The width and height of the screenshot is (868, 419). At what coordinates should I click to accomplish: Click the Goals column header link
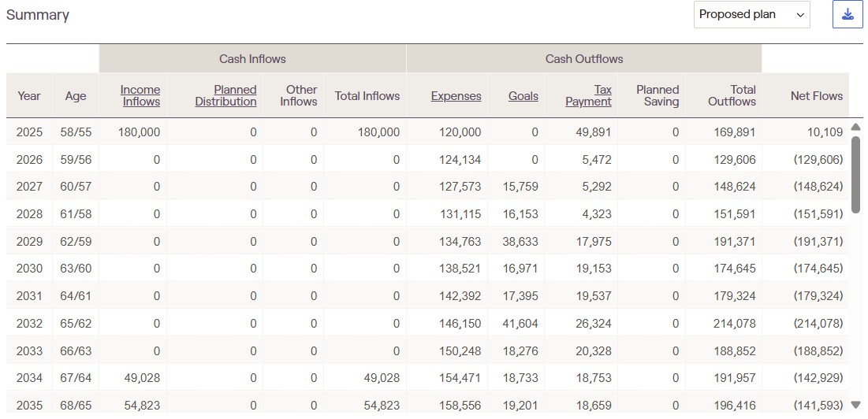point(523,96)
